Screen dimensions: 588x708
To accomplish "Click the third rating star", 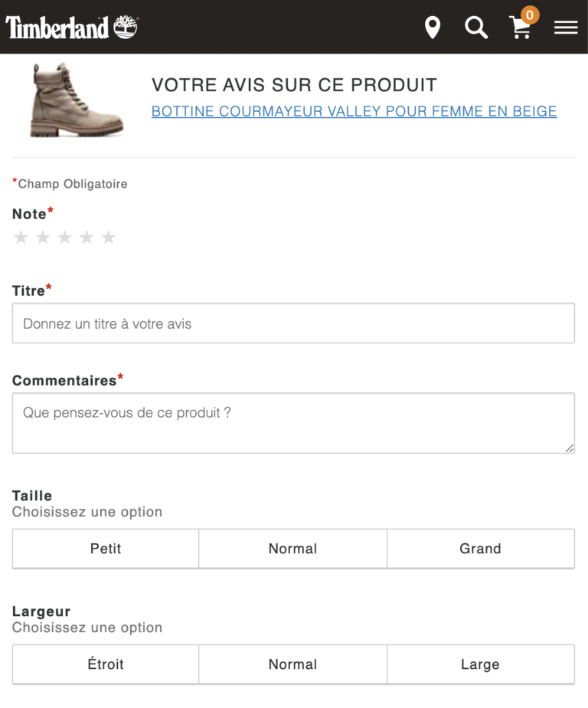I will click(x=65, y=238).
